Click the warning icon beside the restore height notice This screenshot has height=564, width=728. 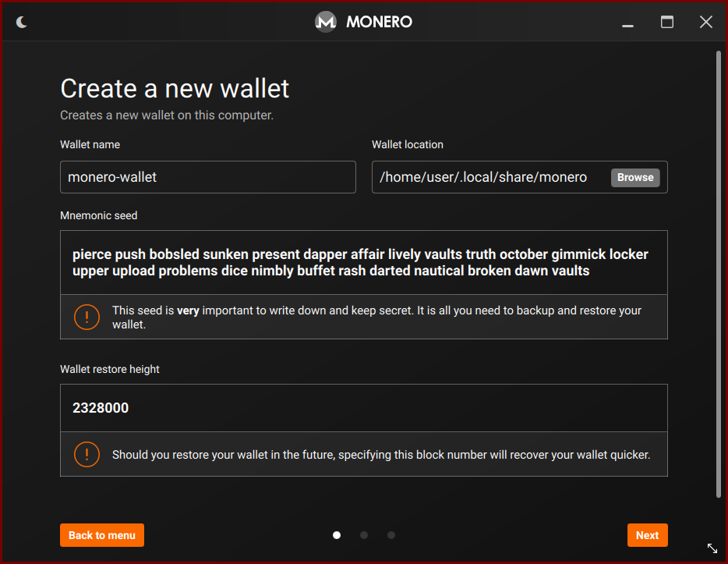pos(87,454)
